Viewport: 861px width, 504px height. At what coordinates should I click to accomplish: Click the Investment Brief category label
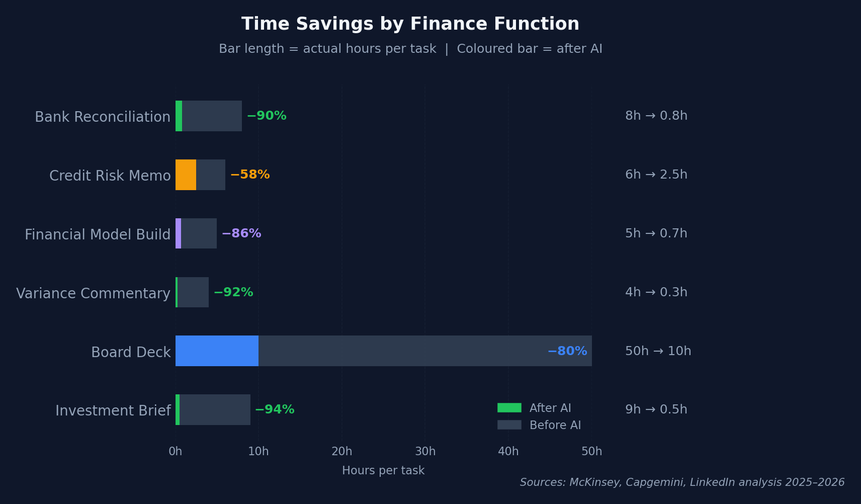coord(113,411)
